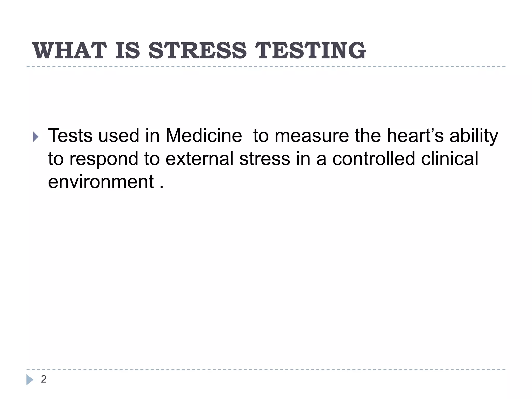The image size is (532, 399).
Task: Click the word 'controlled' in second line
Action: (x=374, y=158)
